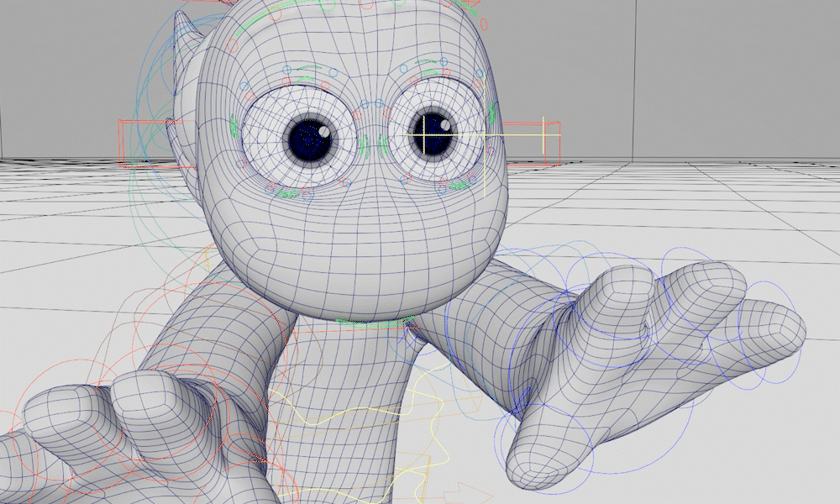This screenshot has width=840, height=504.
Task: Select the character's muzzle below the eyes
Action: 370,252
